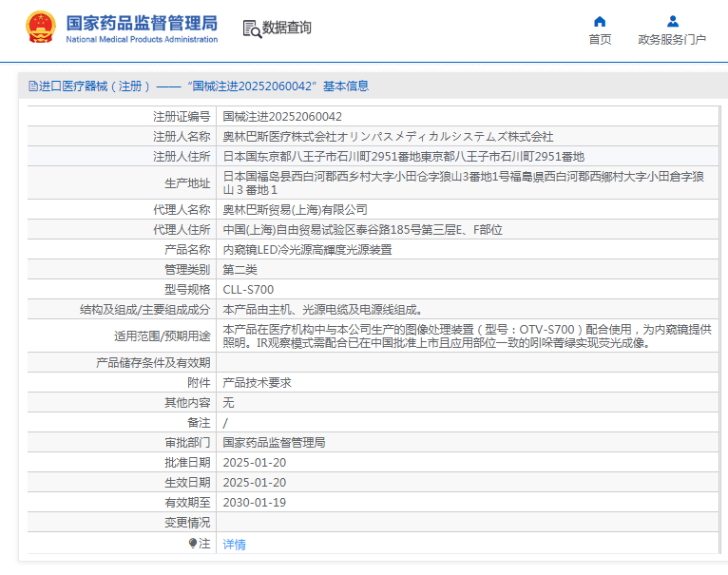The image size is (728, 575).
Task: Select the 注册证编号 label
Action: point(182,117)
